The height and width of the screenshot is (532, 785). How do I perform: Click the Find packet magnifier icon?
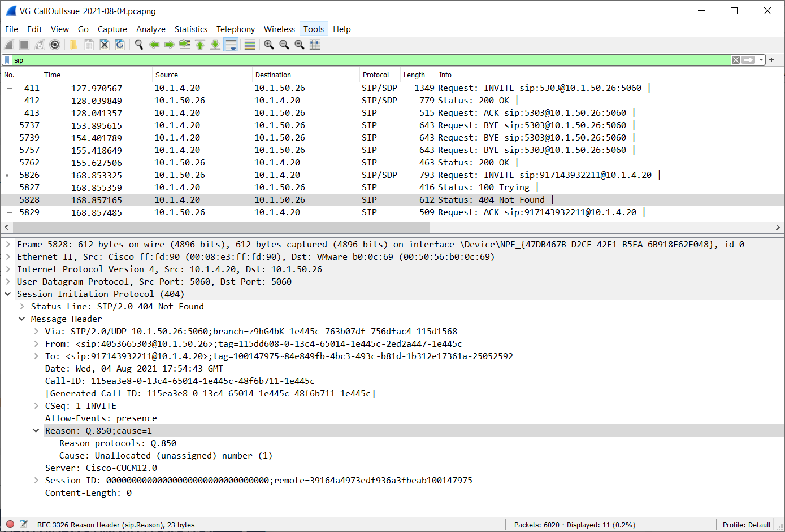point(138,45)
